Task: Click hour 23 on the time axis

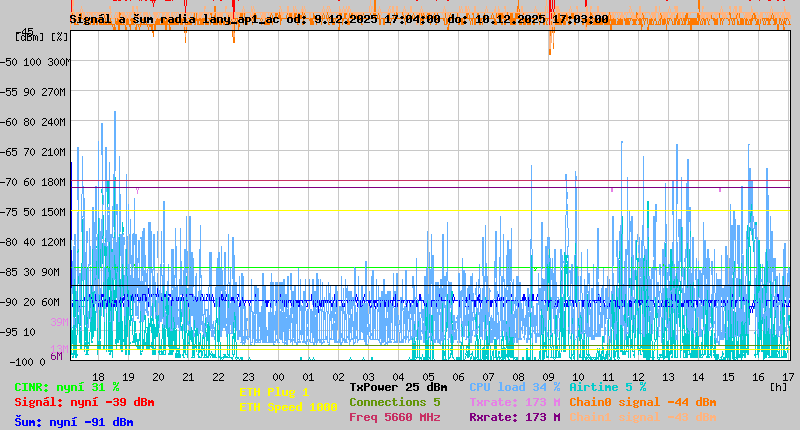Action: pyautogui.click(x=248, y=377)
